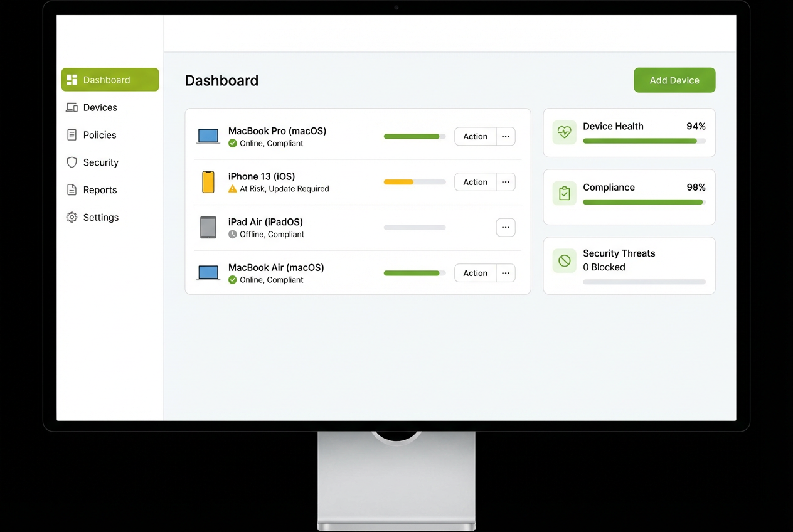Expand more options for iPad Air
The height and width of the screenshot is (532, 793).
tap(506, 227)
